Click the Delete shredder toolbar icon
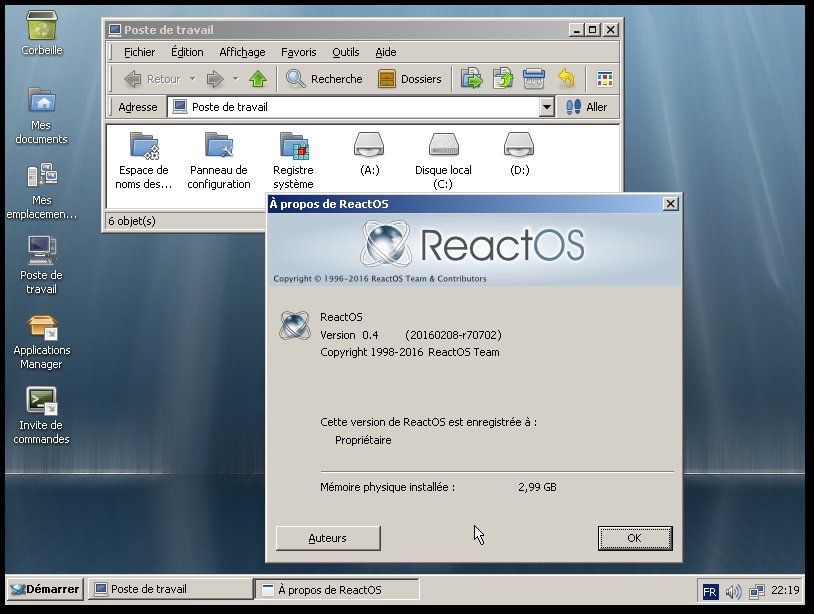 [x=534, y=79]
